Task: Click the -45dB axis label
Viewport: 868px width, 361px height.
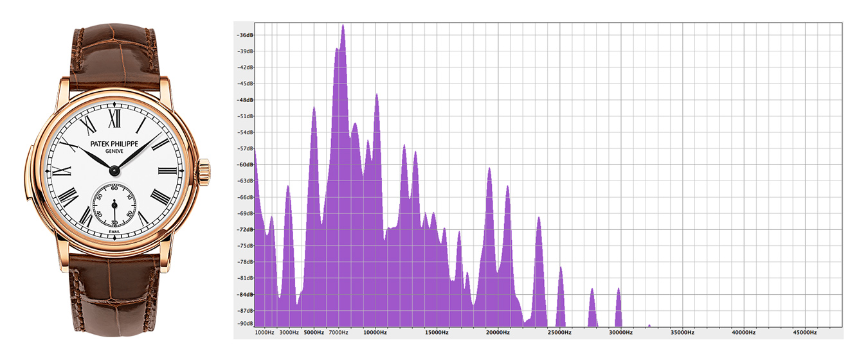Action: point(246,84)
